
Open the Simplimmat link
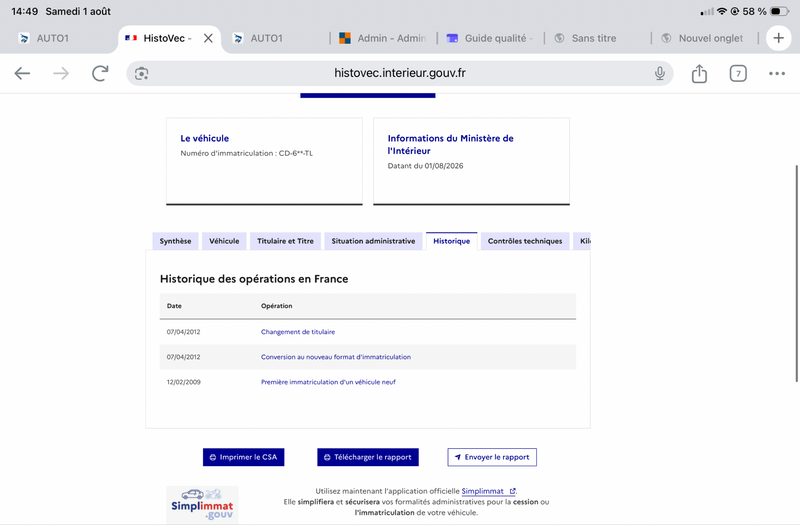click(488, 491)
